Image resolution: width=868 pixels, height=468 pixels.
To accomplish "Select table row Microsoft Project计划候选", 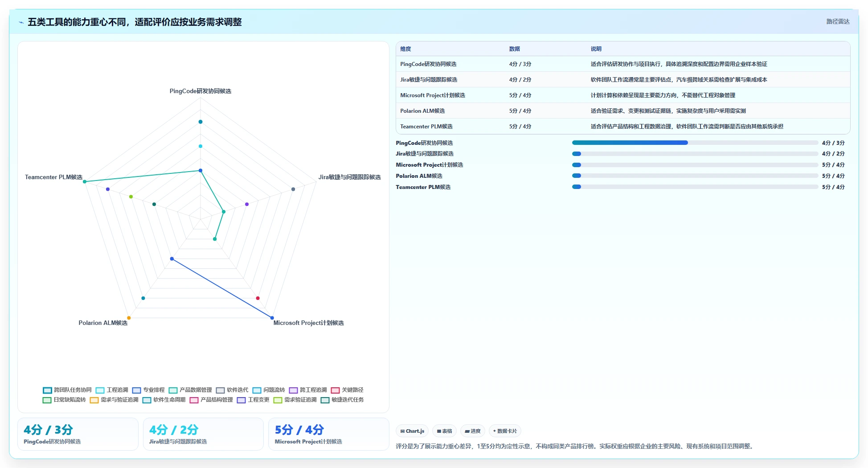I will pyautogui.click(x=623, y=95).
